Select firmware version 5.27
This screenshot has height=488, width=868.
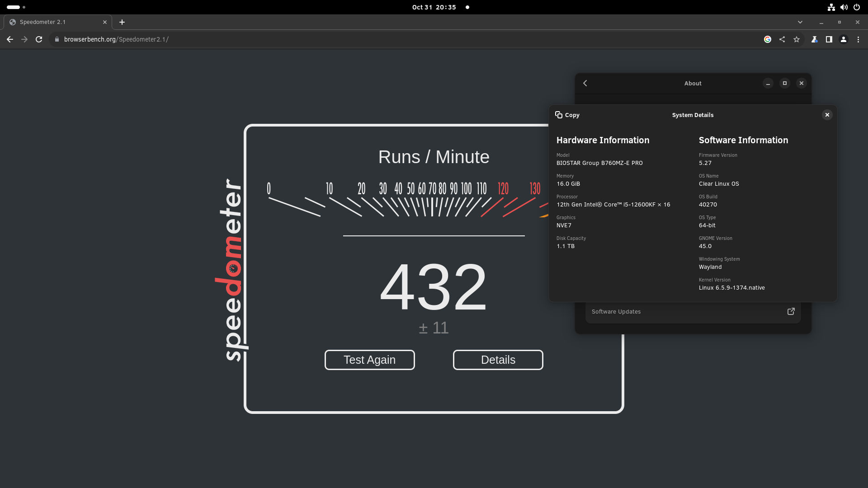[705, 163]
